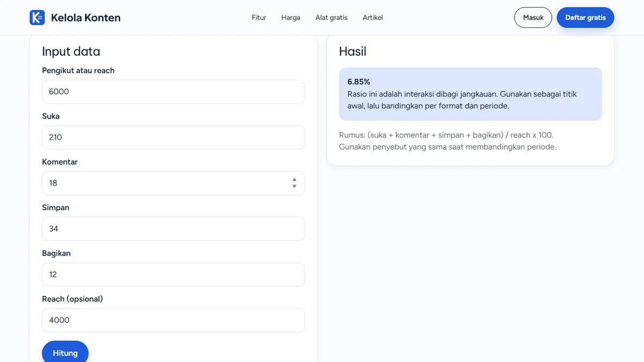Click the Reach (opsional) input field
Viewport: 644px width, 362px height.
[173, 320]
